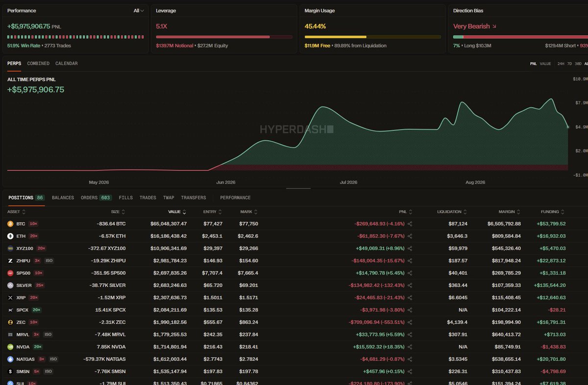Share the BTC position PNL
Image resolution: width=588 pixels, height=385 pixels.
pos(410,224)
